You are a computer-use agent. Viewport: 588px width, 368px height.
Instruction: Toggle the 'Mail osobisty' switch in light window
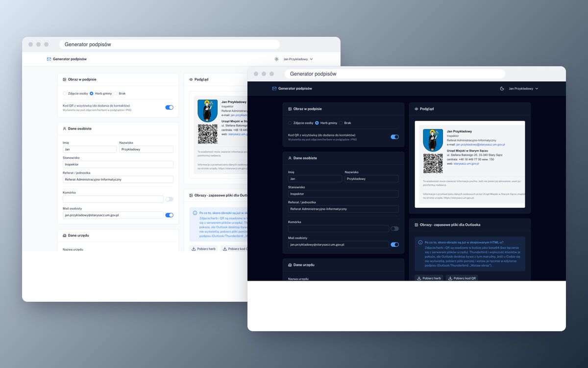(x=169, y=215)
